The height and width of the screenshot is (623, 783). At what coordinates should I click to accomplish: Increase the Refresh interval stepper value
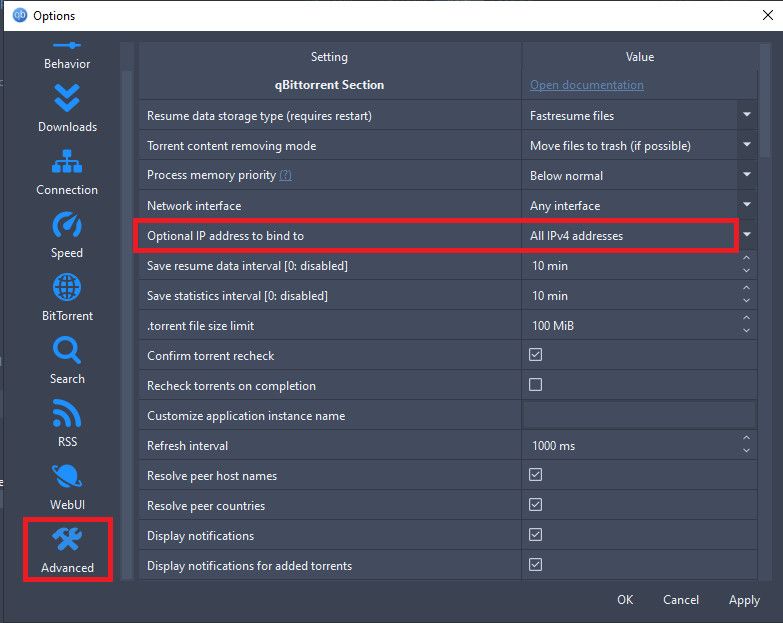tap(746, 438)
